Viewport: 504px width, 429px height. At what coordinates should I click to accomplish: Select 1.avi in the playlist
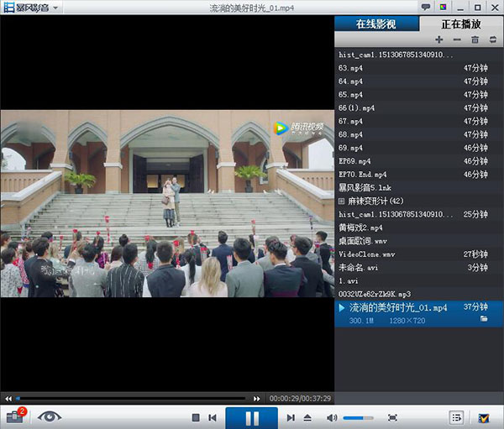click(x=417, y=281)
